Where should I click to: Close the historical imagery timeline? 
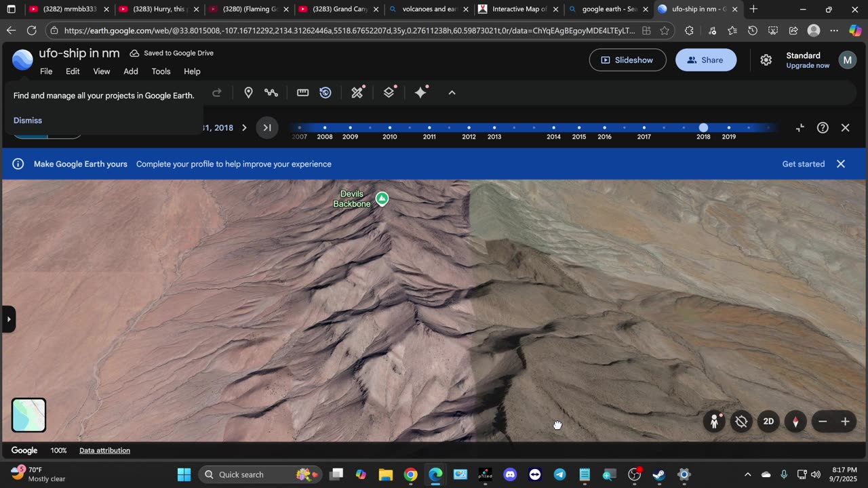coord(845,127)
